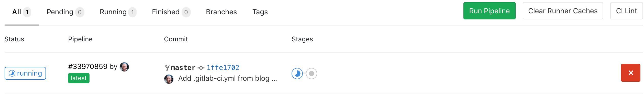
Task: Open the Branches tab
Action: (221, 12)
